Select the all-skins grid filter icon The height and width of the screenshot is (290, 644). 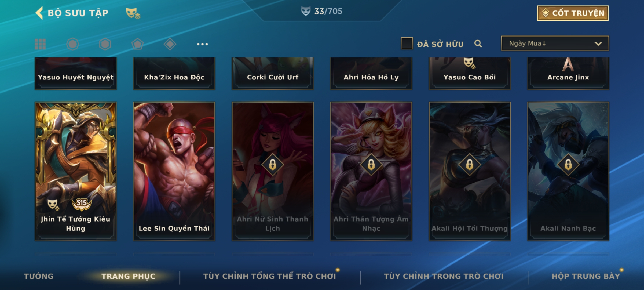click(40, 44)
